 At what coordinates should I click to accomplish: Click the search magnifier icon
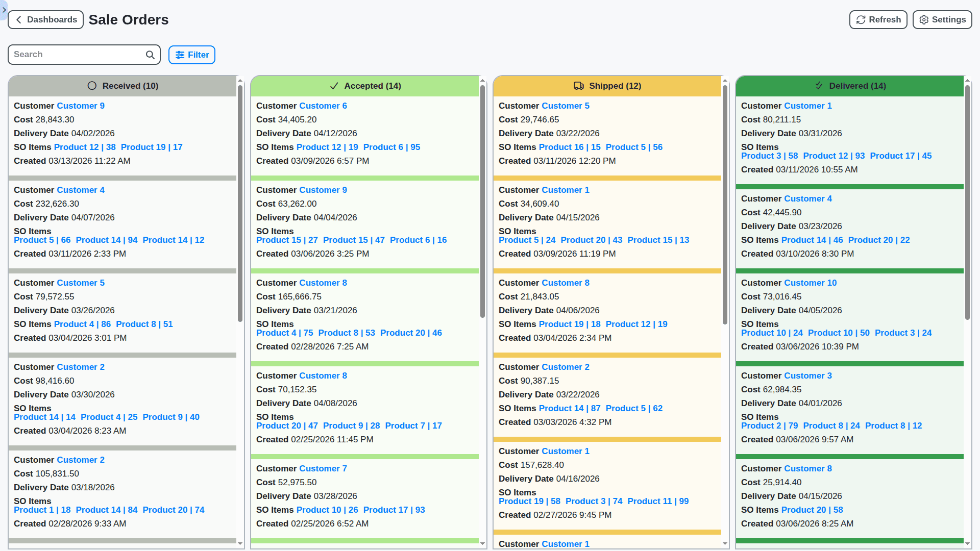click(x=150, y=55)
